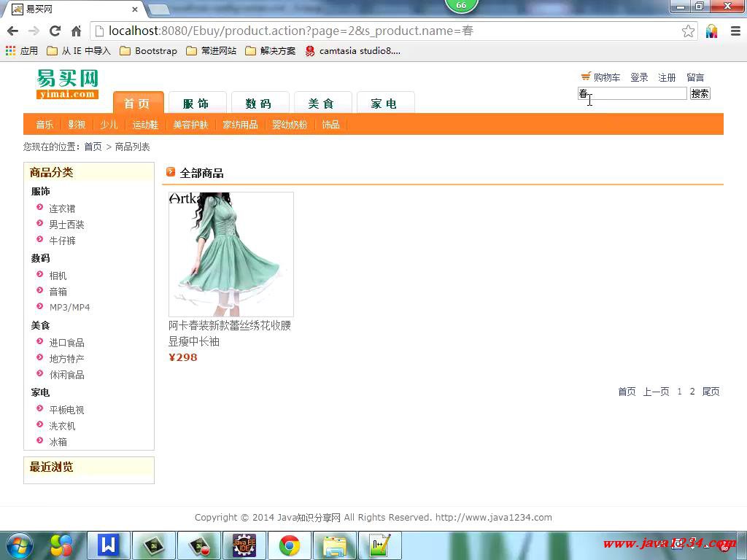
Task: Switch to the 服饰 navigation tab
Action: [x=196, y=104]
